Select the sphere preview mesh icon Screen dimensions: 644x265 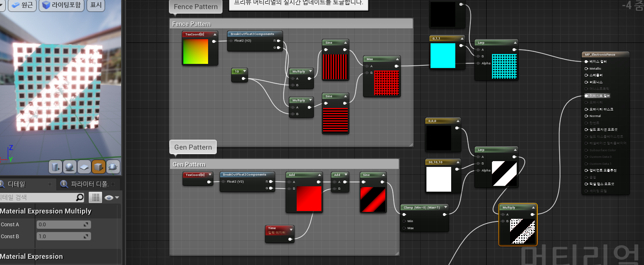coord(70,167)
